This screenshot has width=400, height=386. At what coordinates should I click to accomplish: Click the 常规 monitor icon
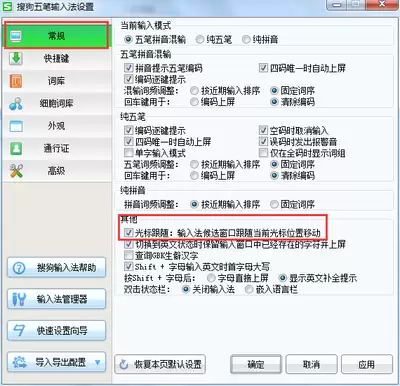(x=16, y=36)
